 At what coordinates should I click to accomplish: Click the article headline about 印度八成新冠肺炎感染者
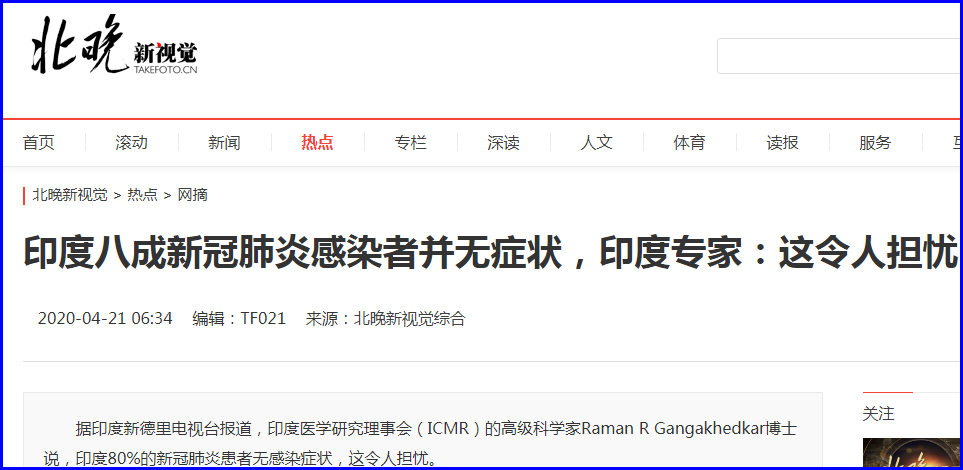[491, 253]
